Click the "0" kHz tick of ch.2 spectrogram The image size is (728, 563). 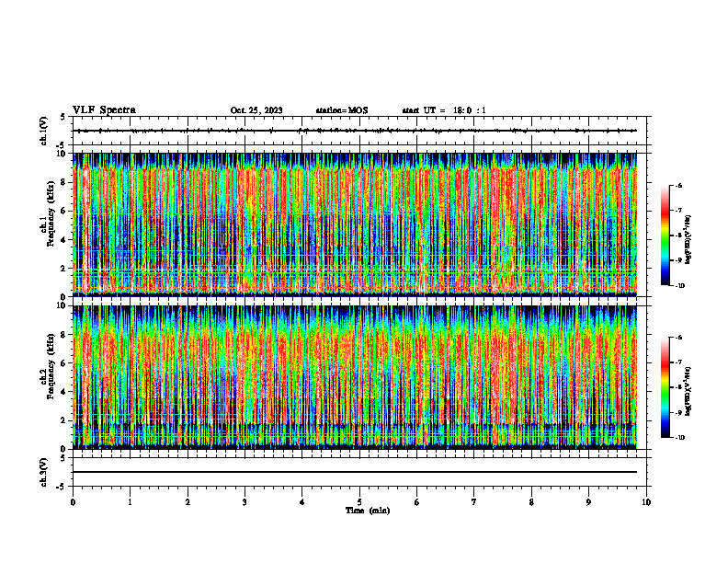pos(63,449)
